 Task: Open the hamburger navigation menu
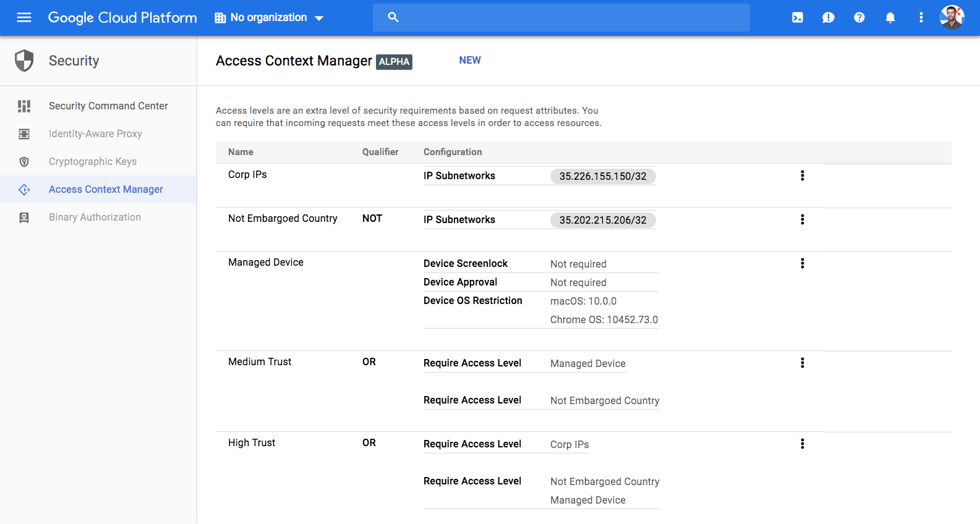[24, 17]
